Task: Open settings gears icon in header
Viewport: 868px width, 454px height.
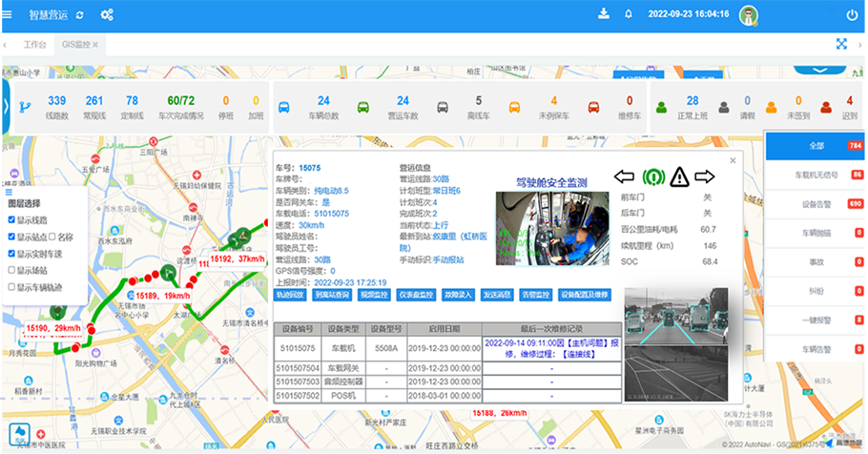Action: click(x=107, y=15)
